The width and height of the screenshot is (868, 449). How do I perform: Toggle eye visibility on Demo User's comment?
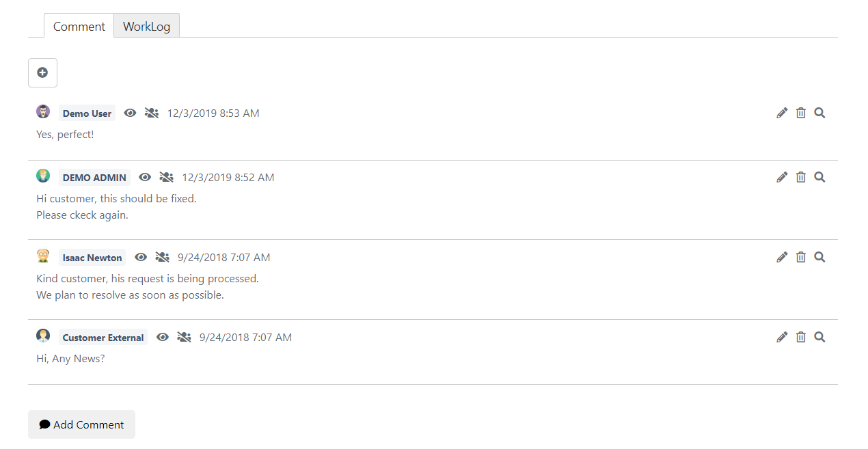[x=130, y=113]
